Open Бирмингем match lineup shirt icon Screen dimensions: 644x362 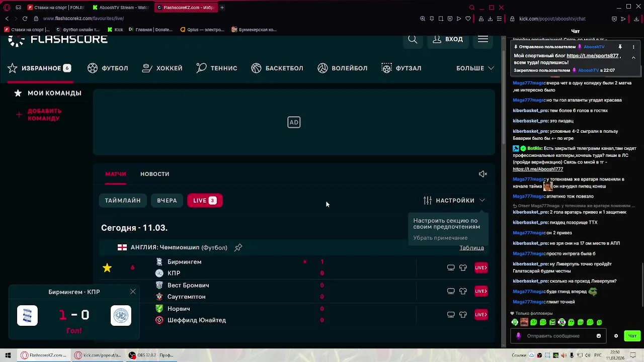463,267
